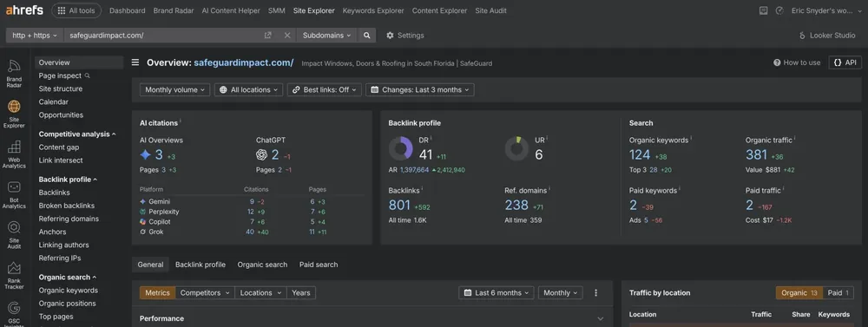Switch to General tab
This screenshot has width=868, height=327.
click(x=150, y=265)
